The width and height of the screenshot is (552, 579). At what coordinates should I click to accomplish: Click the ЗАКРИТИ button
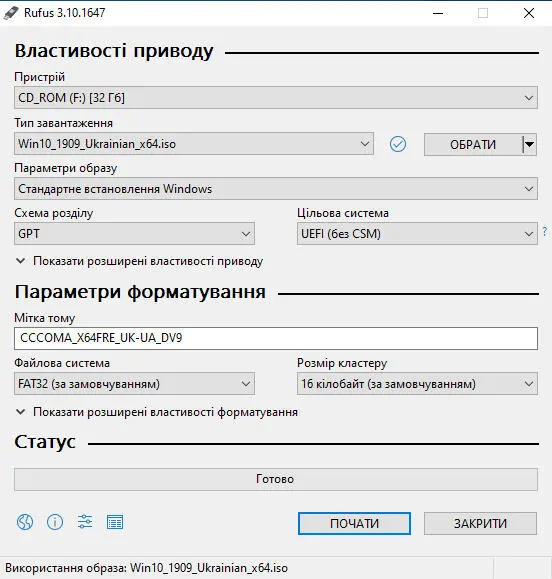click(x=480, y=523)
